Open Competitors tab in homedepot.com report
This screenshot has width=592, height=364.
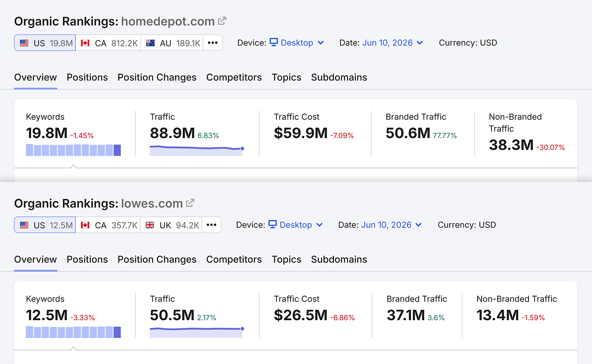click(234, 77)
